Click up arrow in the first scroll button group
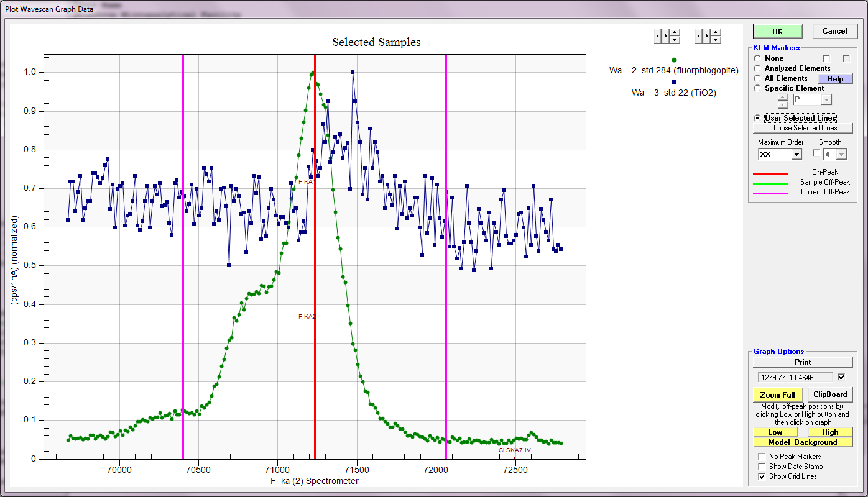Image resolution: width=868 pixels, height=497 pixels. 675,32
